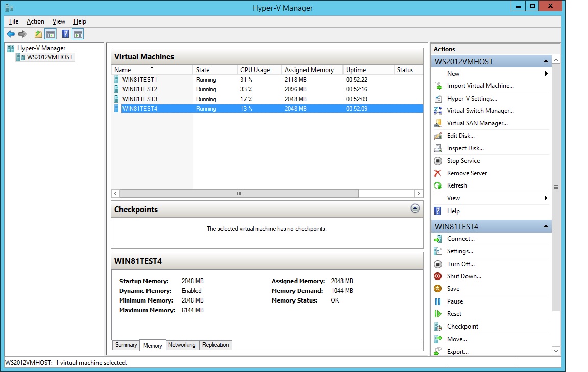Open Virtual Switch Manager from Actions pane
Screen dimensions: 588x372
[480, 110]
